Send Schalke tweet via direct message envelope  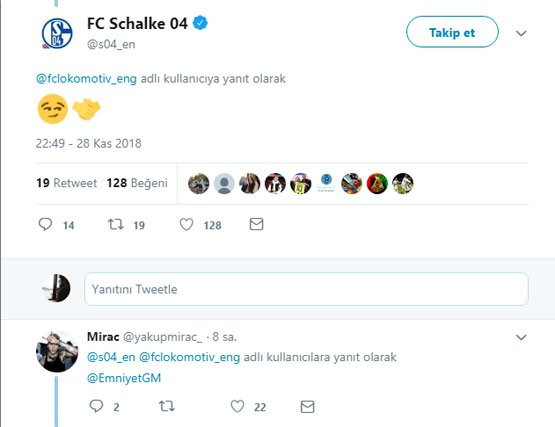[x=256, y=224]
